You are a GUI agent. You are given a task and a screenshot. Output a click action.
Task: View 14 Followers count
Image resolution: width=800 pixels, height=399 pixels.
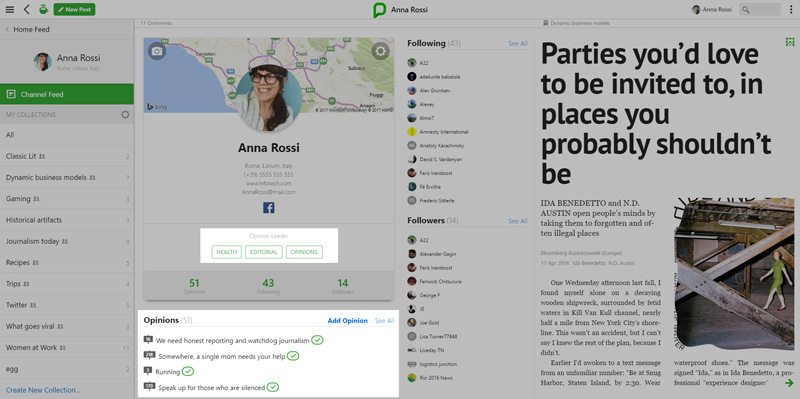pos(343,286)
